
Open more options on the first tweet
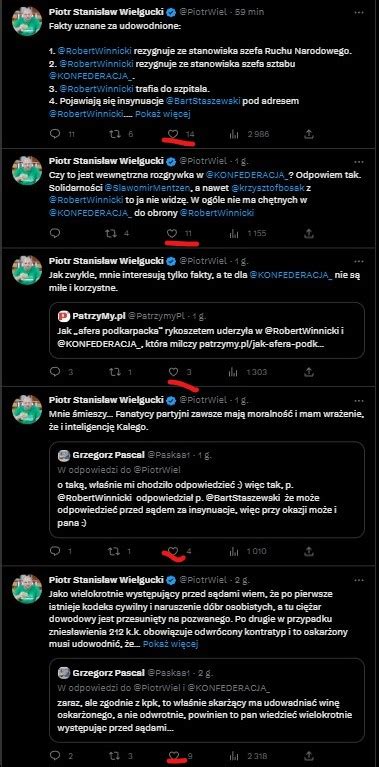359,12
